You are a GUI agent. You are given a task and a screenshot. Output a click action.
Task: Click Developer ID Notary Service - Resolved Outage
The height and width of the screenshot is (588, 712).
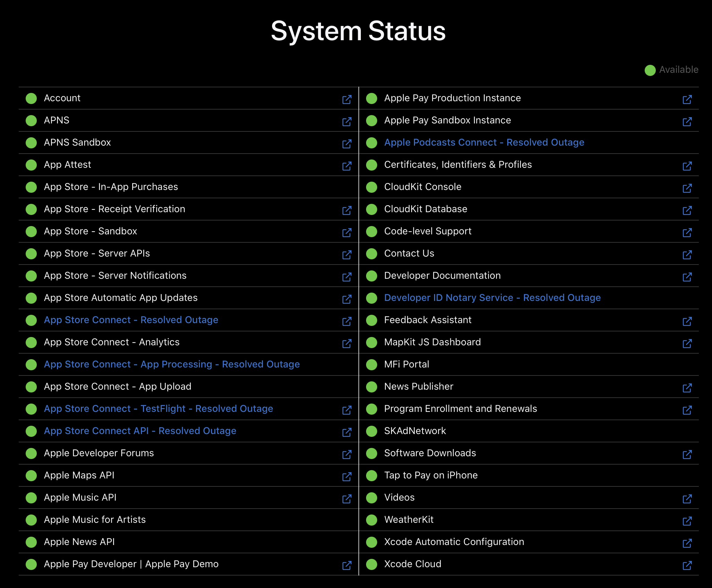point(492,298)
